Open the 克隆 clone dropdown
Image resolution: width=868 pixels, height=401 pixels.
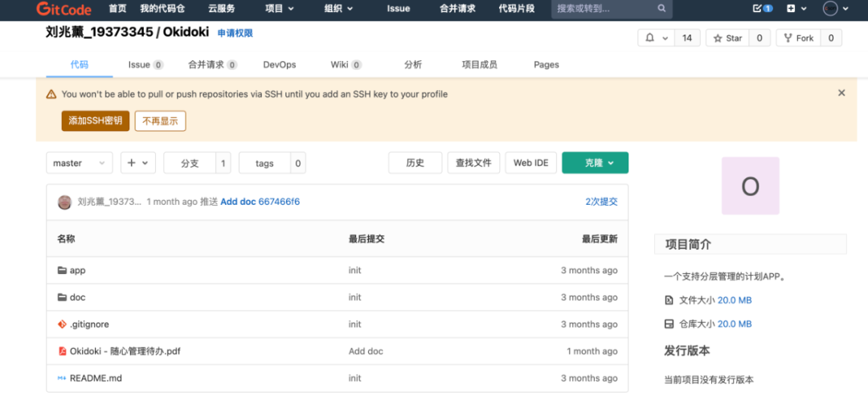point(595,163)
